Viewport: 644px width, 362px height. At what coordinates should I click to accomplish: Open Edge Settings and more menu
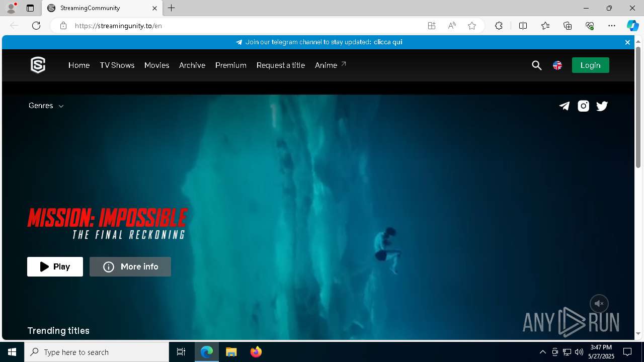[x=612, y=26]
